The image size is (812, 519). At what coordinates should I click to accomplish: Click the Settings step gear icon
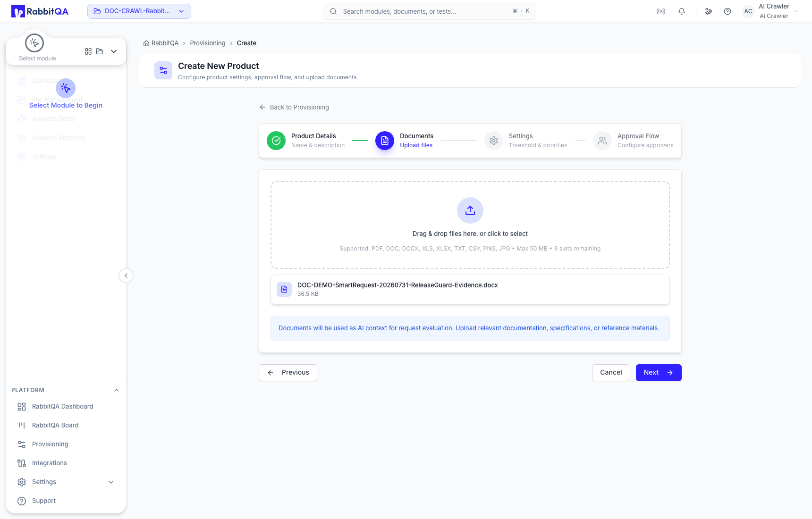494,141
